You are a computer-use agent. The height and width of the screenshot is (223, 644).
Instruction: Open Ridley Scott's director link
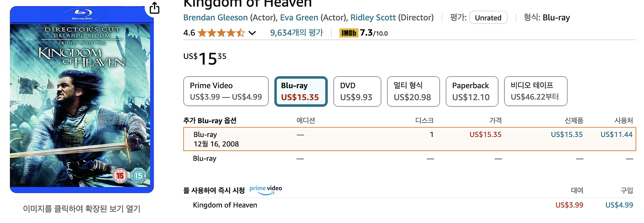pyautogui.click(x=373, y=17)
